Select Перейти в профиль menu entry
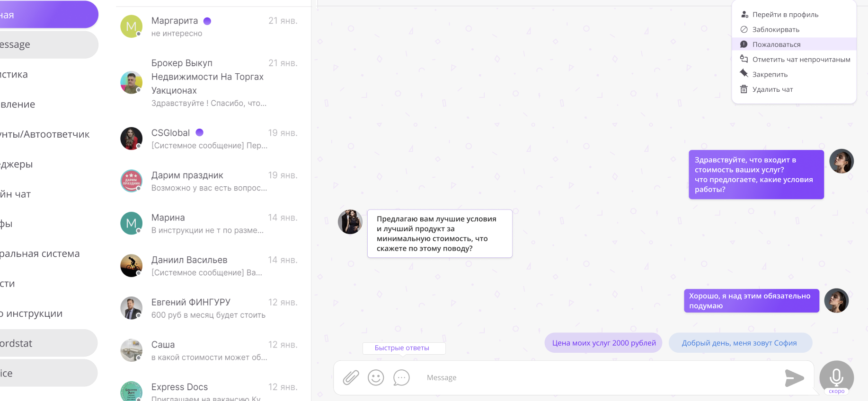The image size is (868, 401). click(x=794, y=15)
